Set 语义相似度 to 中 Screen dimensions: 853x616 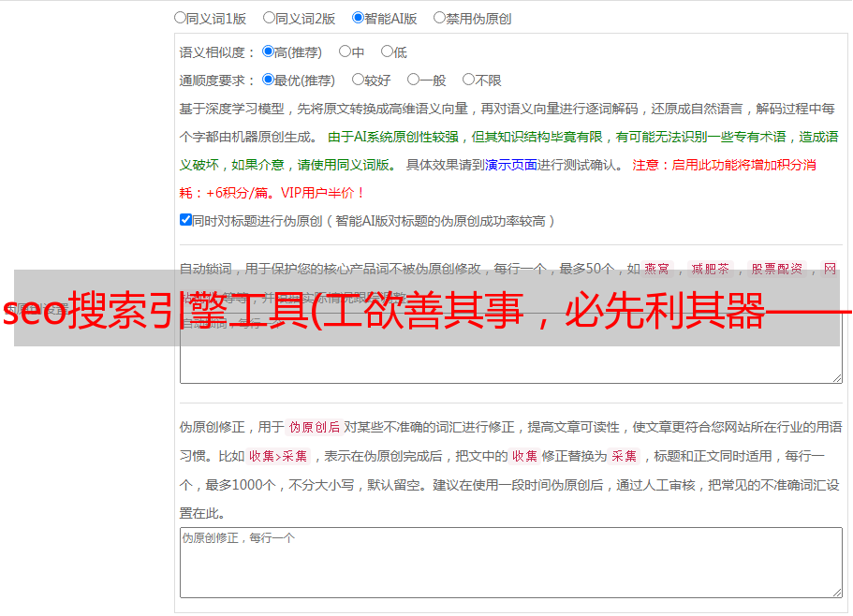click(345, 51)
